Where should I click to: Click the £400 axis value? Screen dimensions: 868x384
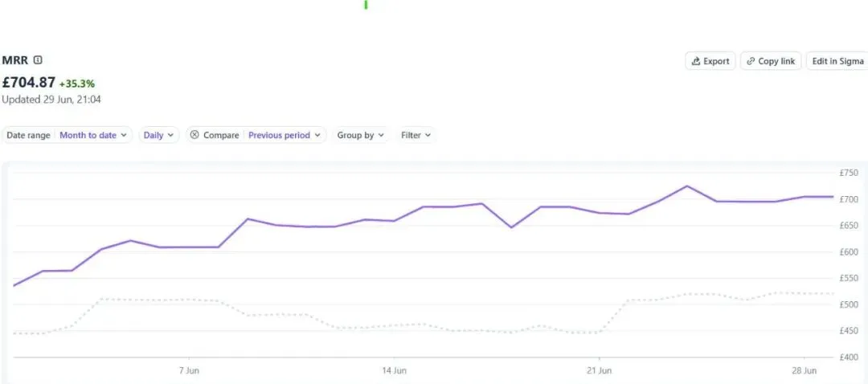pyautogui.click(x=849, y=357)
